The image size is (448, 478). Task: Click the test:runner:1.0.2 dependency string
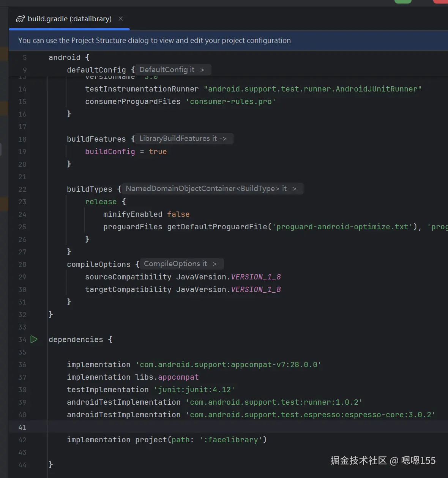pos(274,402)
